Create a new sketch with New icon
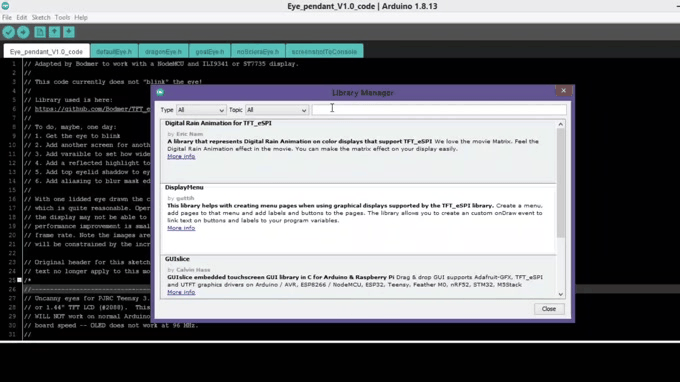The width and height of the screenshot is (680, 382). coord(40,32)
